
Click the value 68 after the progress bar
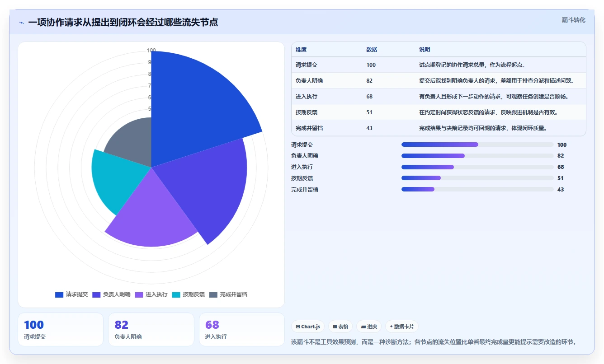561,167
